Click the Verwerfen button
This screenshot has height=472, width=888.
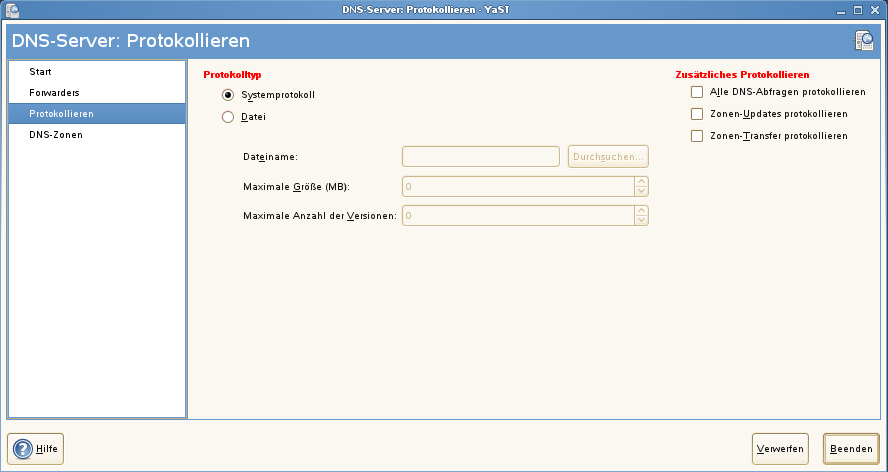tap(780, 449)
